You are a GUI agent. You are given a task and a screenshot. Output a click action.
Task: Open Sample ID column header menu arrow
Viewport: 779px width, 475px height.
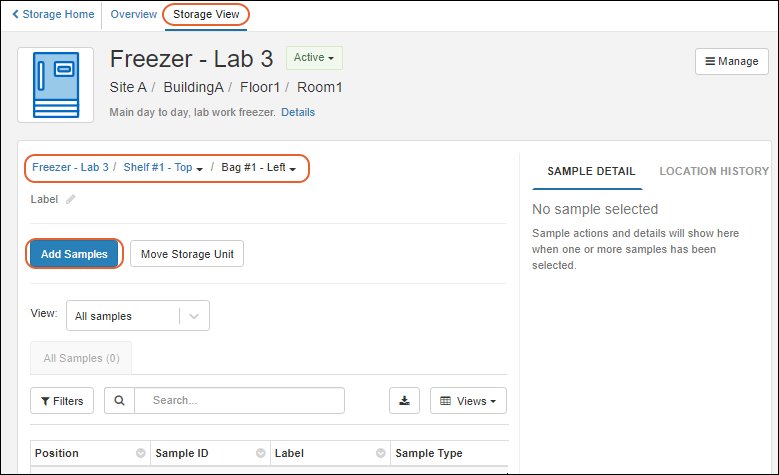pyautogui.click(x=261, y=454)
